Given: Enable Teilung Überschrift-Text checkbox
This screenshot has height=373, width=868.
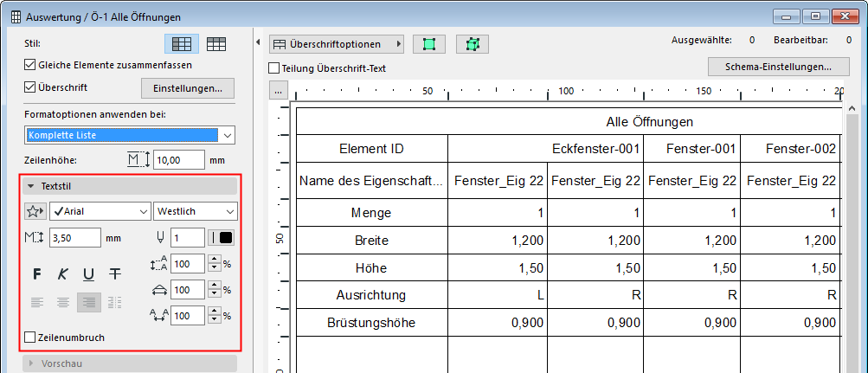Looking at the screenshot, I should coord(273,68).
